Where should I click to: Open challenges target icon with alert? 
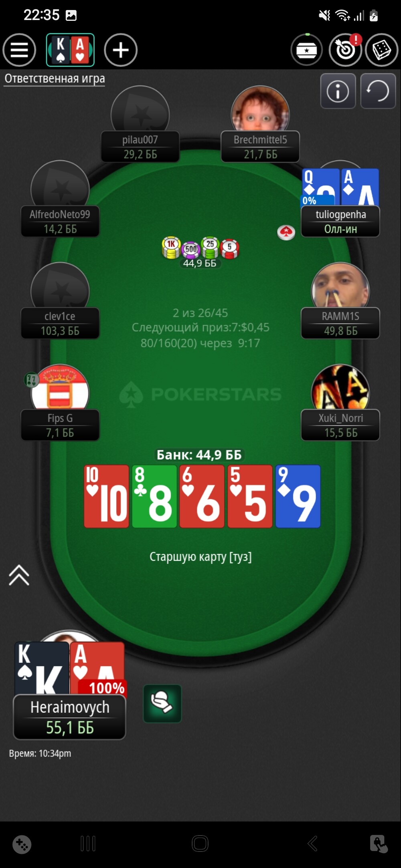[x=345, y=50]
